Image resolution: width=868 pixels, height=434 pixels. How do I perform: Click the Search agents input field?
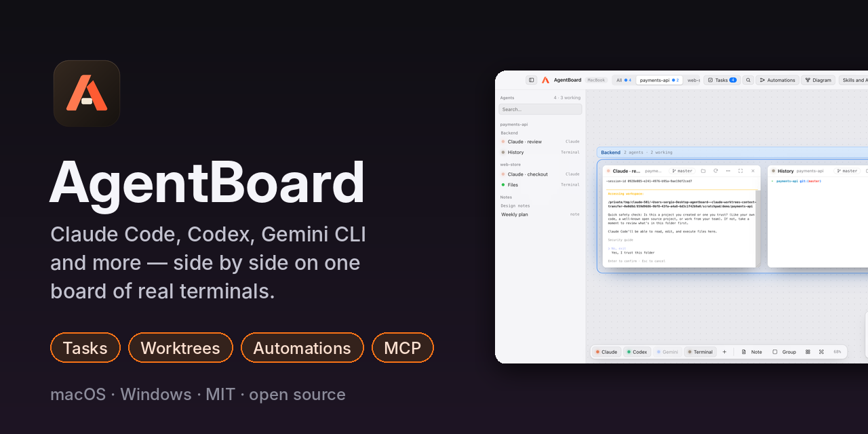(540, 109)
